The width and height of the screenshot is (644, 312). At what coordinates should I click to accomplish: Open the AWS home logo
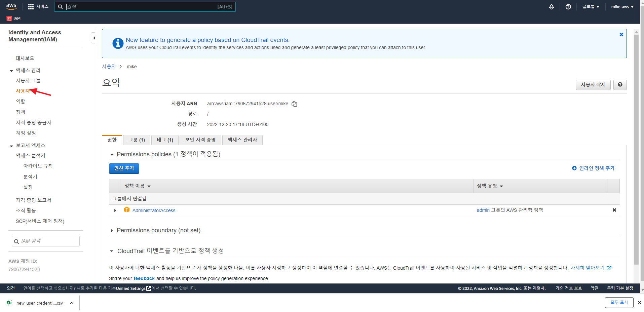11,6
